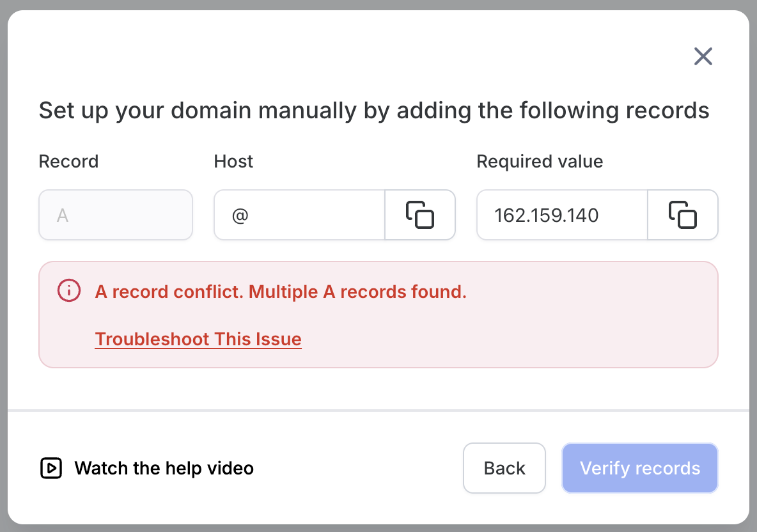Click the Record column label
The image size is (757, 532).
68,161
